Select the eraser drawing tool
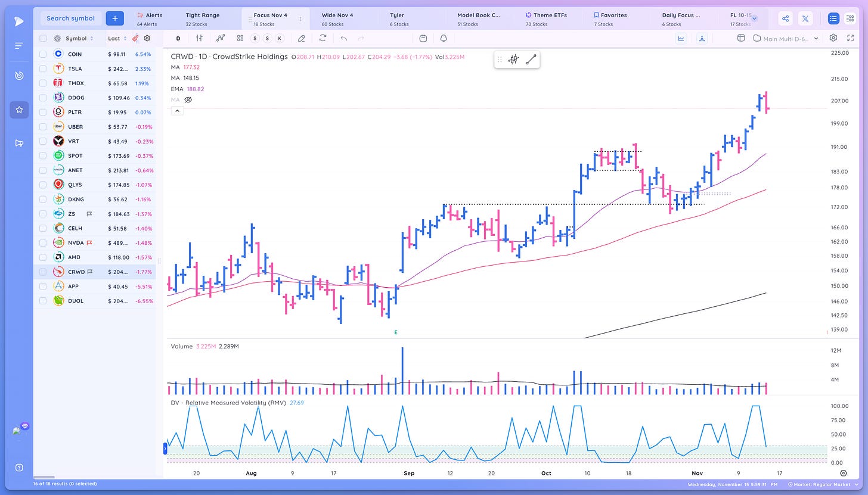This screenshot has width=868, height=495. [x=301, y=38]
